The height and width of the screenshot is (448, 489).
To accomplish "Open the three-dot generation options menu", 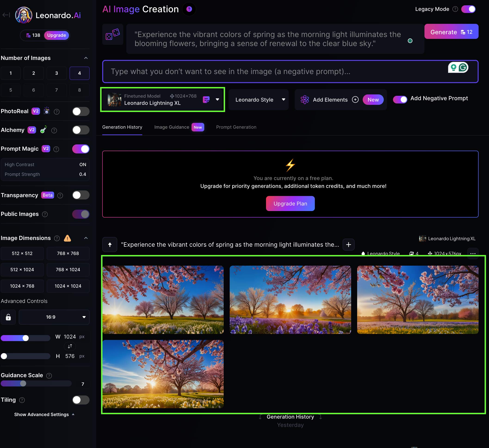I will tap(473, 253).
